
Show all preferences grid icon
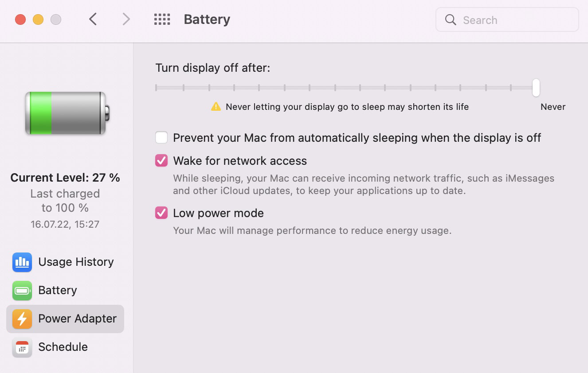coord(162,19)
